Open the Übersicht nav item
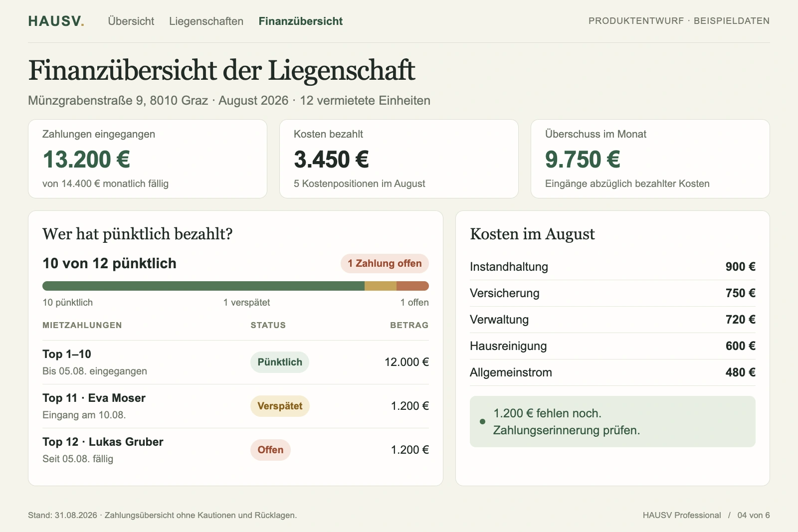 click(131, 21)
